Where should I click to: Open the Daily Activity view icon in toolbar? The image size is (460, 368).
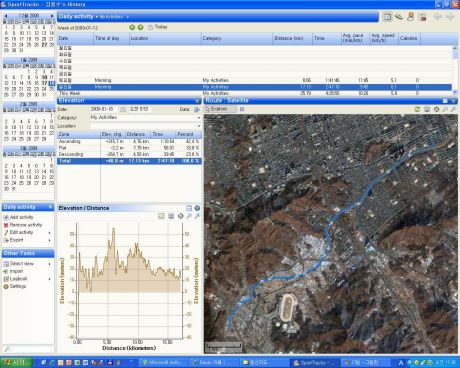[387, 17]
